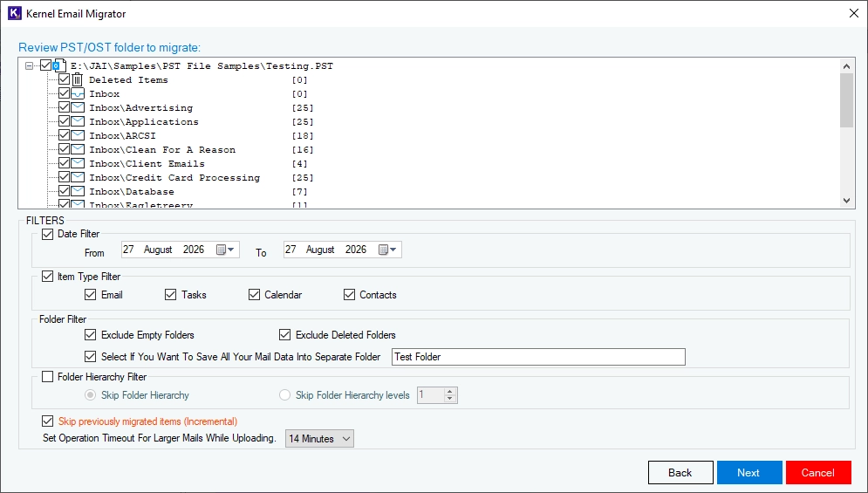The image size is (868, 493).
Task: Uncheck the Calendar item type
Action: (x=254, y=295)
